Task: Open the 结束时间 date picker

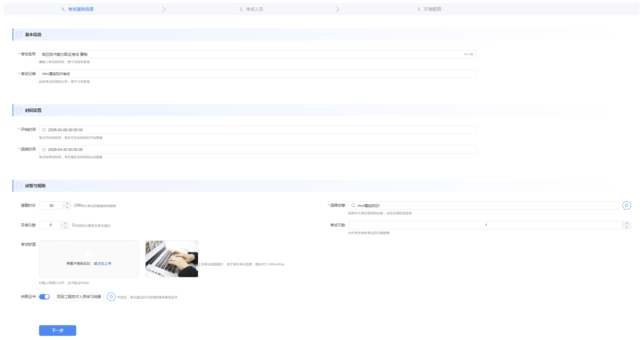Action: (257, 150)
